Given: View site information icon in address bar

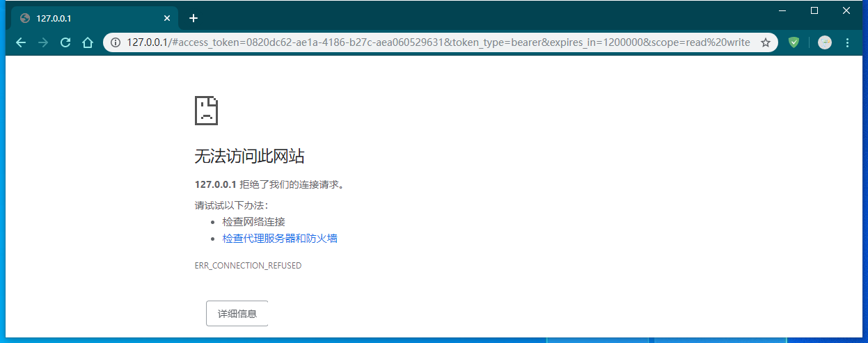Looking at the screenshot, I should [116, 42].
